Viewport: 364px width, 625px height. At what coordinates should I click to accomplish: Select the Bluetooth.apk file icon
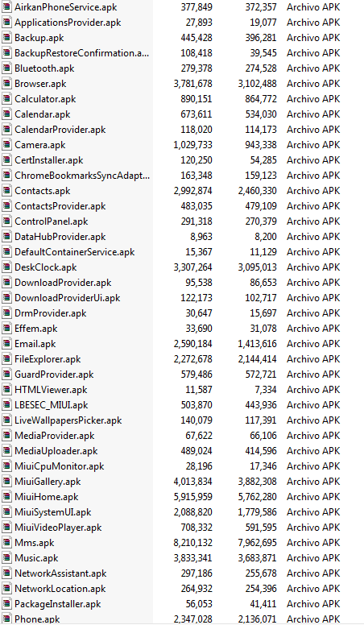point(6,68)
